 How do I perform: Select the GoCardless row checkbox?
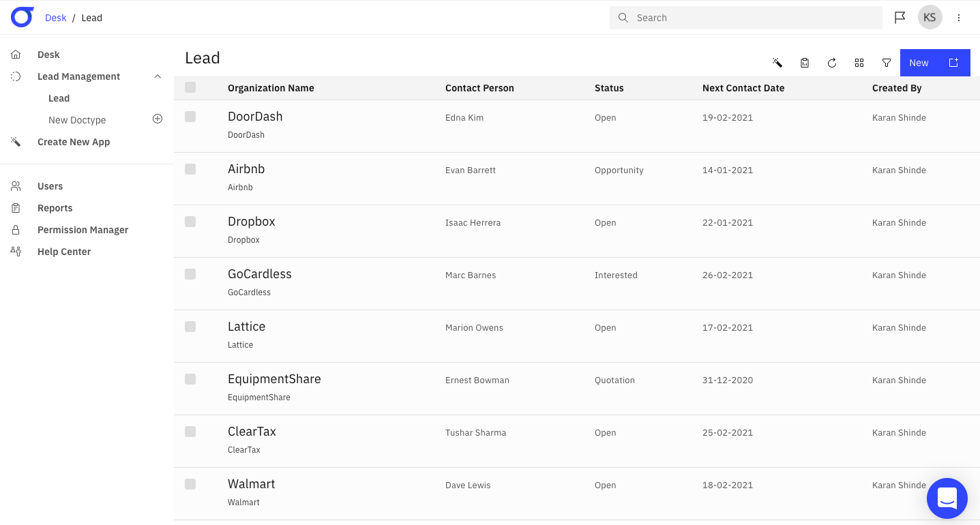tap(190, 274)
